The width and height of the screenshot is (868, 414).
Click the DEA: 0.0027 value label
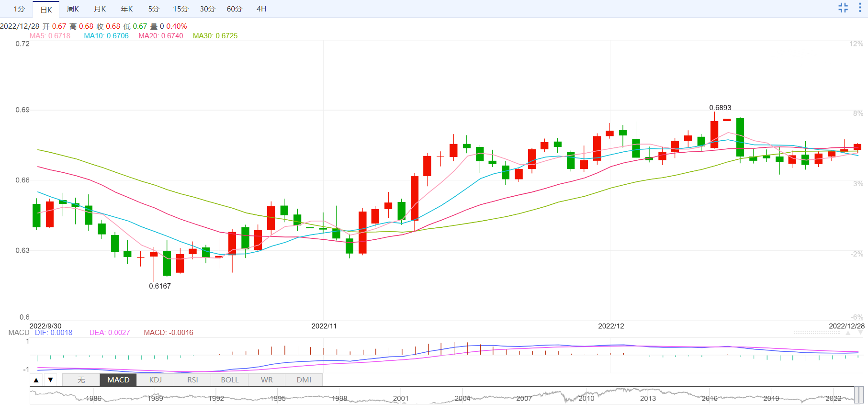[x=110, y=333]
